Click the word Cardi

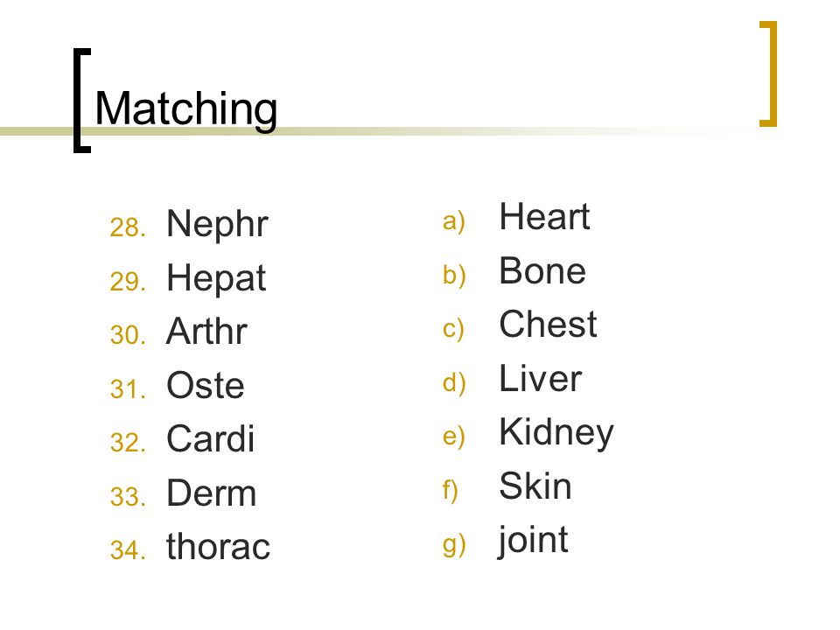(x=210, y=438)
